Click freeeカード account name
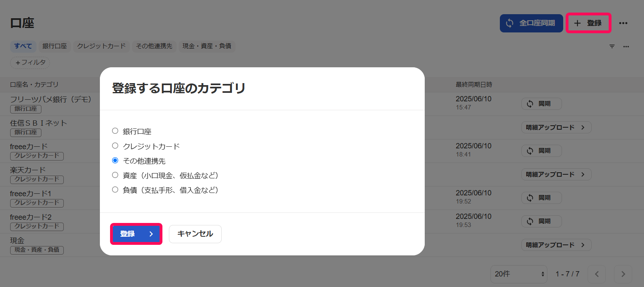This screenshot has height=287, width=644. click(x=29, y=146)
